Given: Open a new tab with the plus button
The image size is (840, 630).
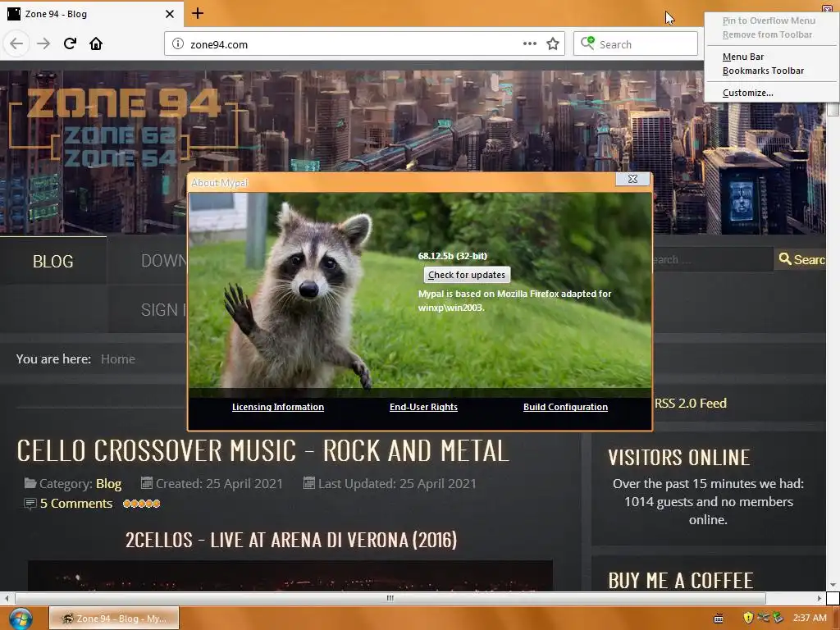Looking at the screenshot, I should [x=197, y=13].
